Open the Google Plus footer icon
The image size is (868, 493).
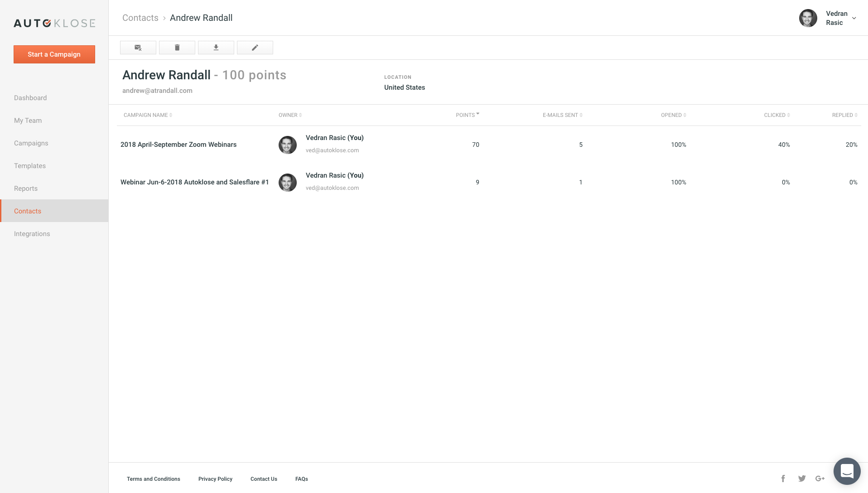coord(820,478)
